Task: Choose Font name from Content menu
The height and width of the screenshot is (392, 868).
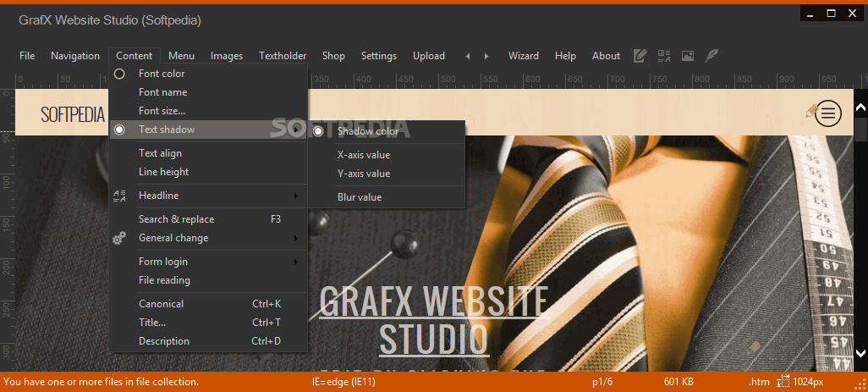Action: tap(208, 92)
